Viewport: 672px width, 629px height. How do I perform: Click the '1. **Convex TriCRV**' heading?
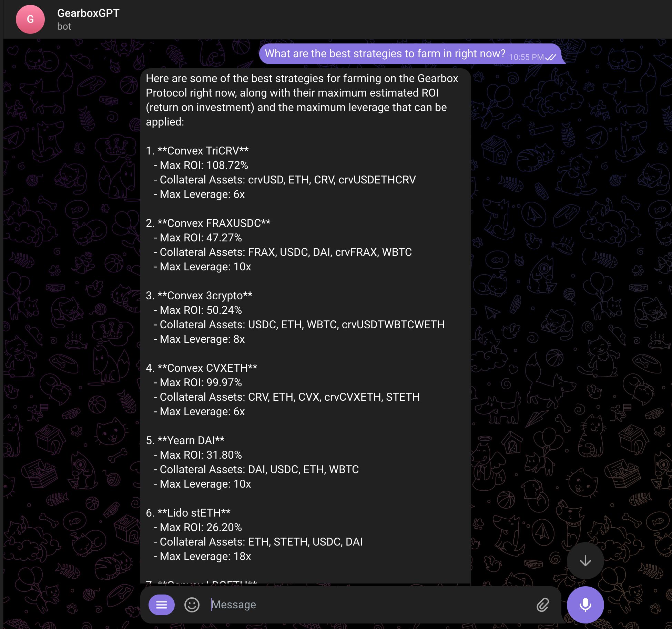pyautogui.click(x=197, y=151)
